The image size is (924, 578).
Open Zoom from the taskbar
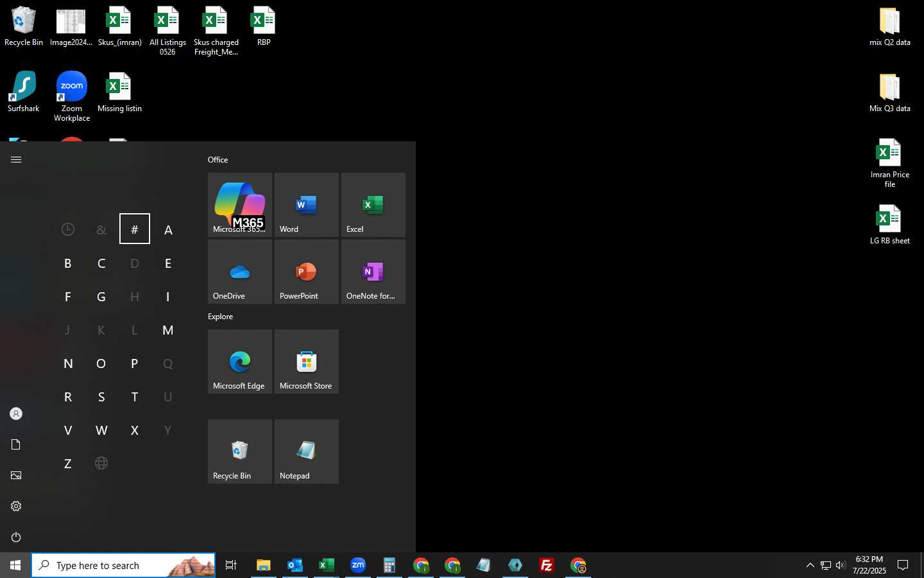[x=358, y=565]
